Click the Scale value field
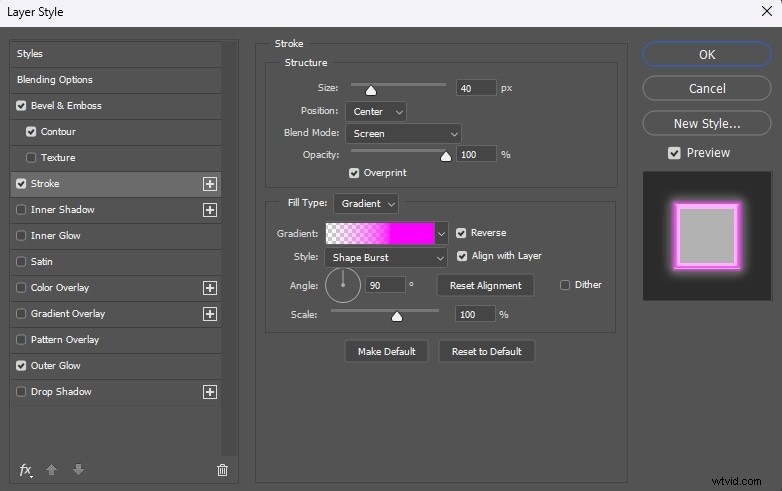The height and width of the screenshot is (491, 782). point(475,315)
